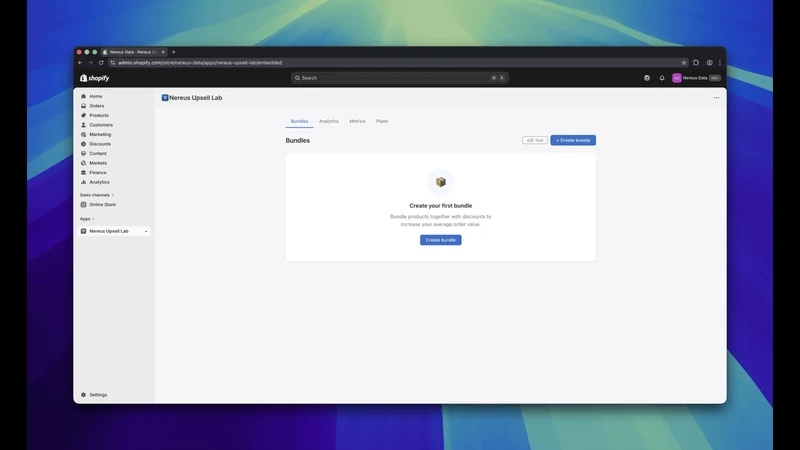View site information icon in address bar
This screenshot has height=450, width=800.
[113, 63]
